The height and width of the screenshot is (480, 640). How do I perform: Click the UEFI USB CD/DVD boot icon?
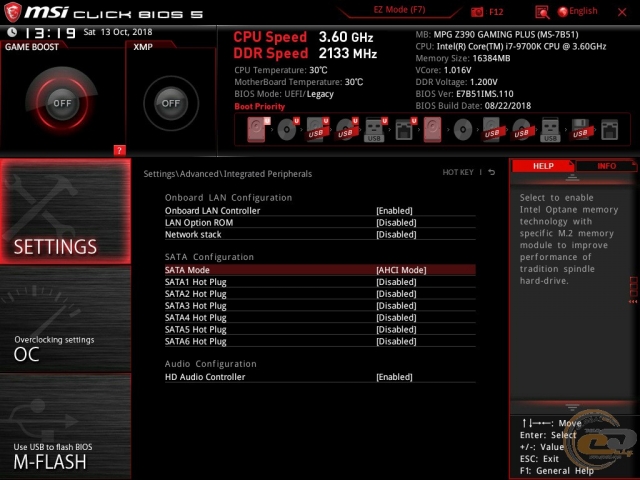click(x=347, y=129)
